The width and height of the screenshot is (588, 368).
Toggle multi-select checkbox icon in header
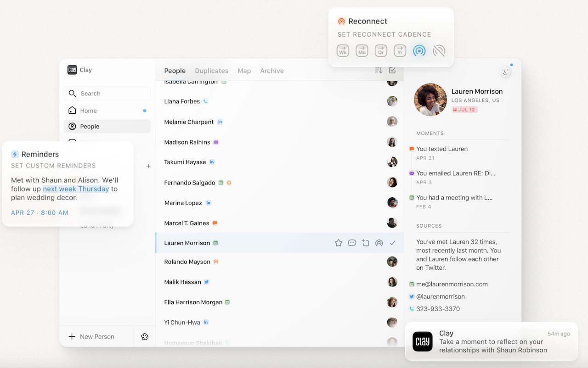coord(392,70)
